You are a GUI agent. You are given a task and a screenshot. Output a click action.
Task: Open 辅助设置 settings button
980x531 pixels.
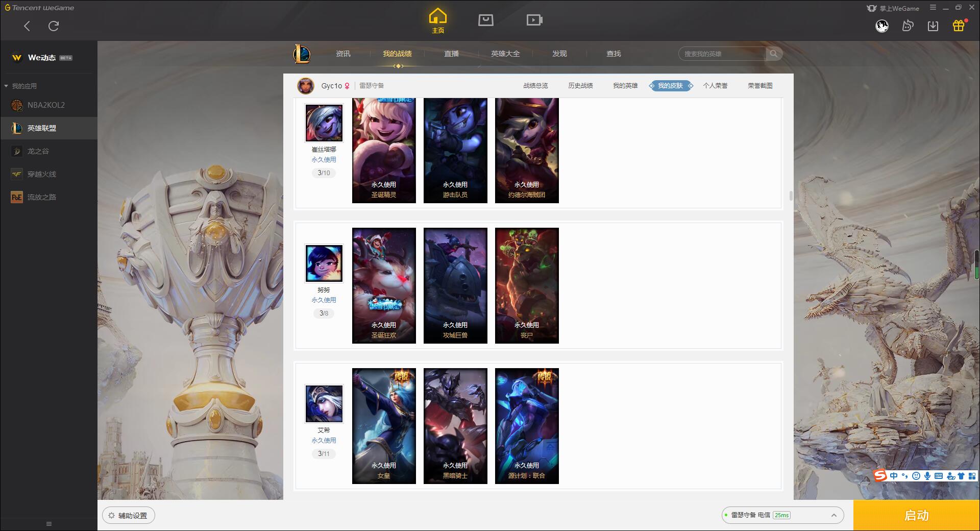(128, 515)
